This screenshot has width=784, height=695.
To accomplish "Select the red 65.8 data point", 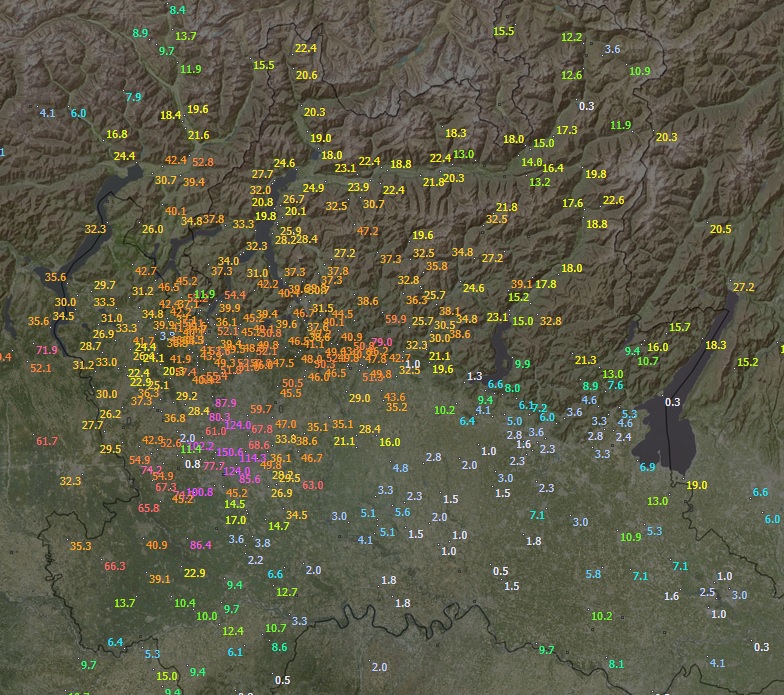I will [x=149, y=508].
